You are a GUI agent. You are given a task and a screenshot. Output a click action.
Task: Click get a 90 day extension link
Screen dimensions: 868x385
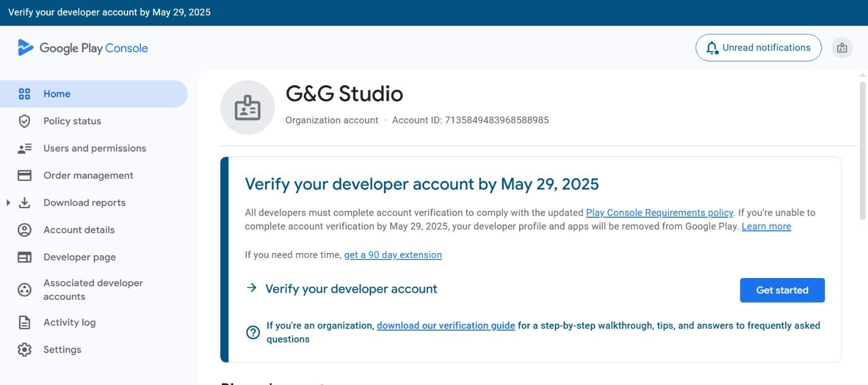pyautogui.click(x=393, y=255)
